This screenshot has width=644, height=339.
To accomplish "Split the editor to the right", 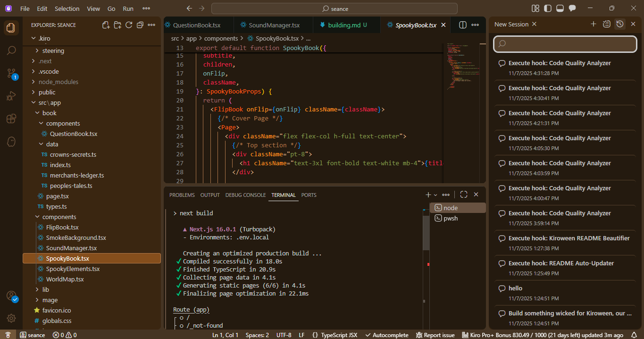I will coord(463,25).
